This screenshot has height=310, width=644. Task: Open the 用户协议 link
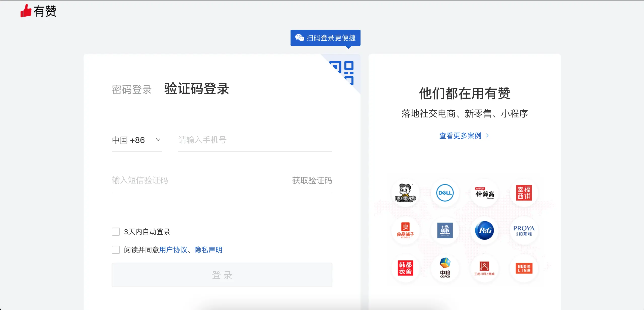173,250
